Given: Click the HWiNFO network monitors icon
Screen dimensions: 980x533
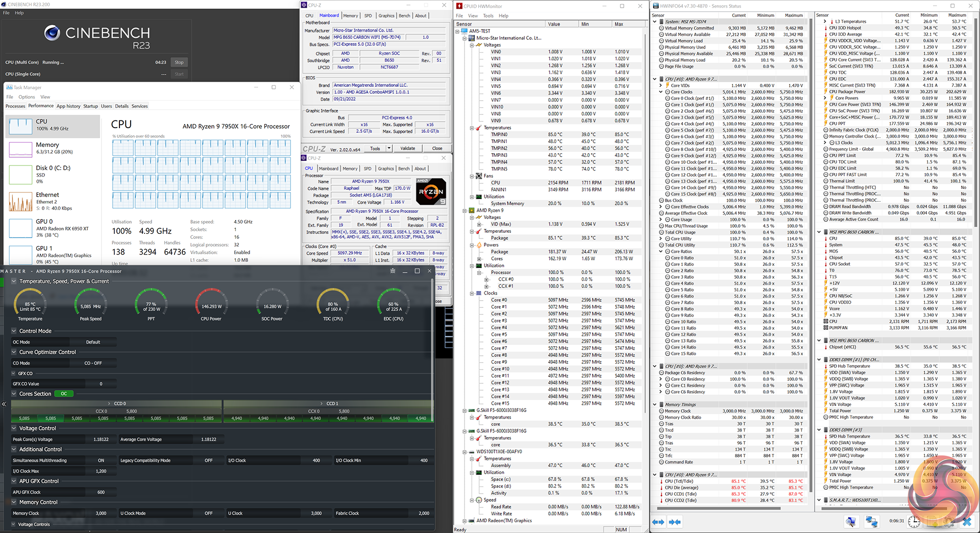Looking at the screenshot, I should [x=871, y=522].
